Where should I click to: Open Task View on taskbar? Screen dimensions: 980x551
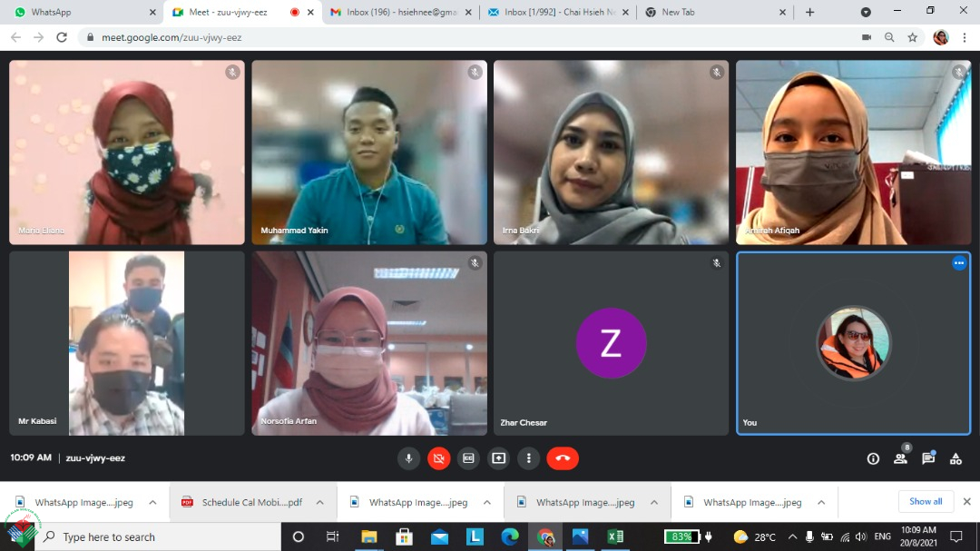[x=332, y=536]
